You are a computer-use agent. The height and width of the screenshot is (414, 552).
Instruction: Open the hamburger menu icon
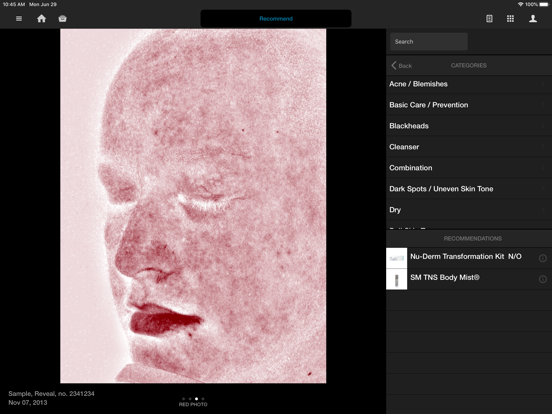tap(19, 19)
